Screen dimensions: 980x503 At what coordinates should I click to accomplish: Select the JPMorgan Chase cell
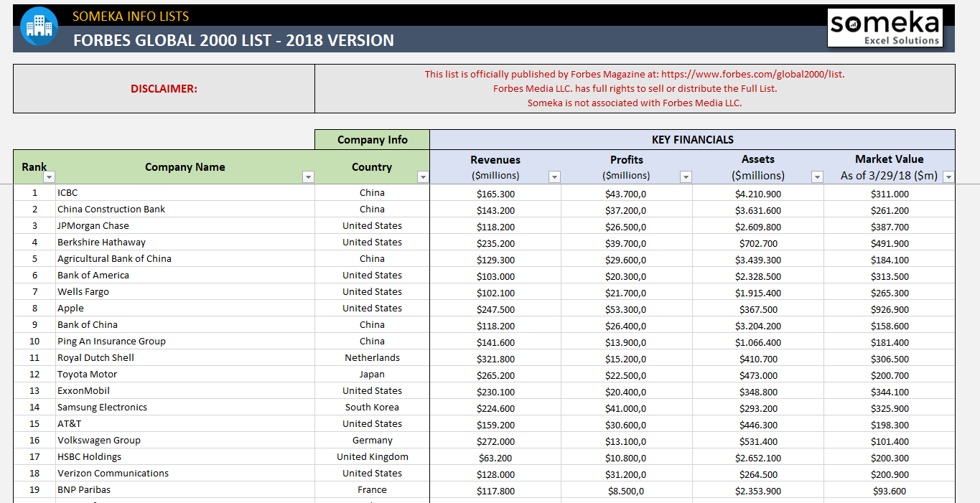coord(185,226)
